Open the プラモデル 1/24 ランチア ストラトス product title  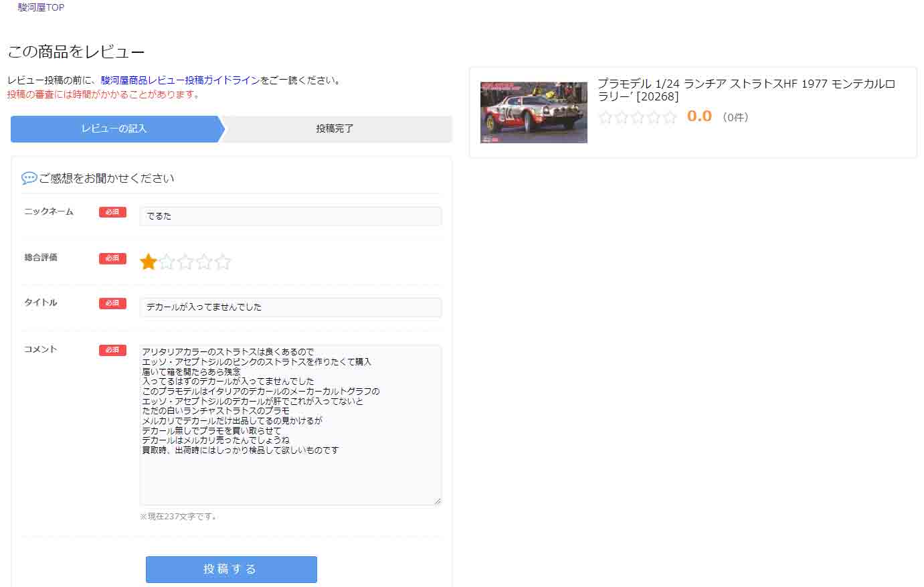(x=745, y=90)
